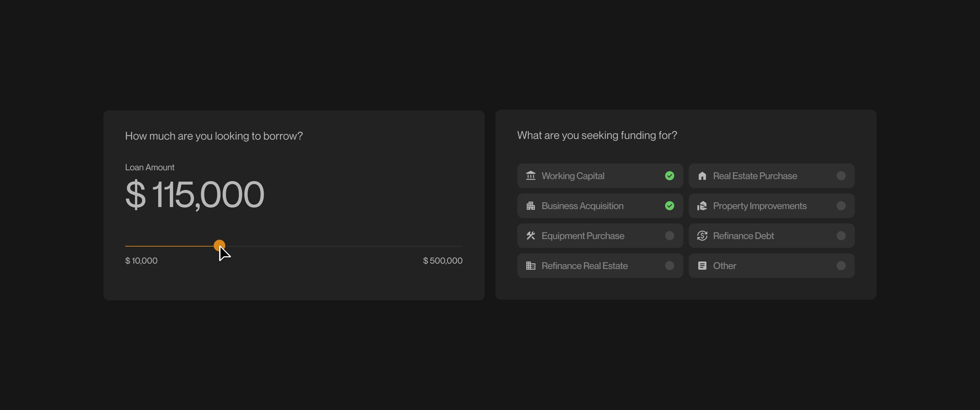Click the building icon next to Business Acquisition
The image size is (980, 410).
click(x=531, y=206)
